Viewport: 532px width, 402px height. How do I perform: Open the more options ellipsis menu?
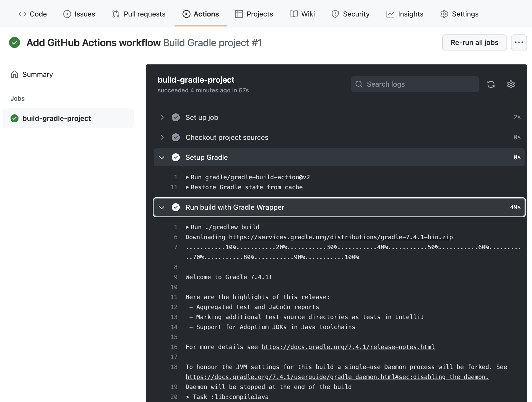pyautogui.click(x=518, y=42)
